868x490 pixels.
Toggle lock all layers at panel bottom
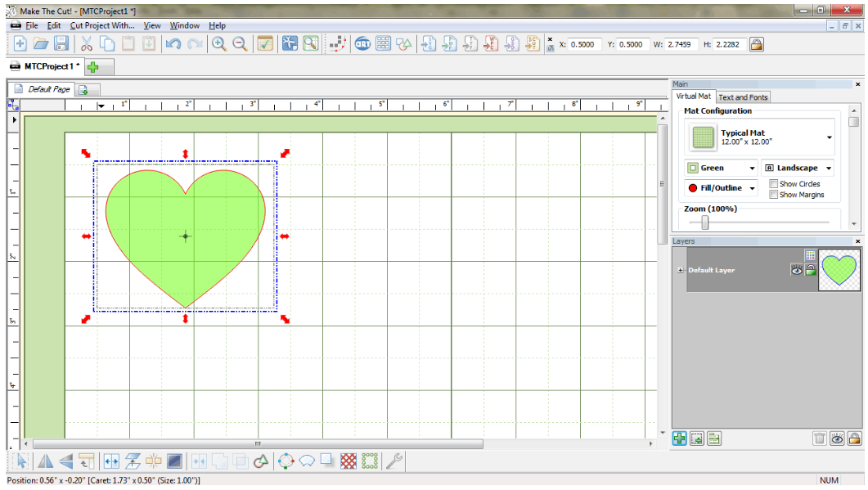tap(854, 439)
